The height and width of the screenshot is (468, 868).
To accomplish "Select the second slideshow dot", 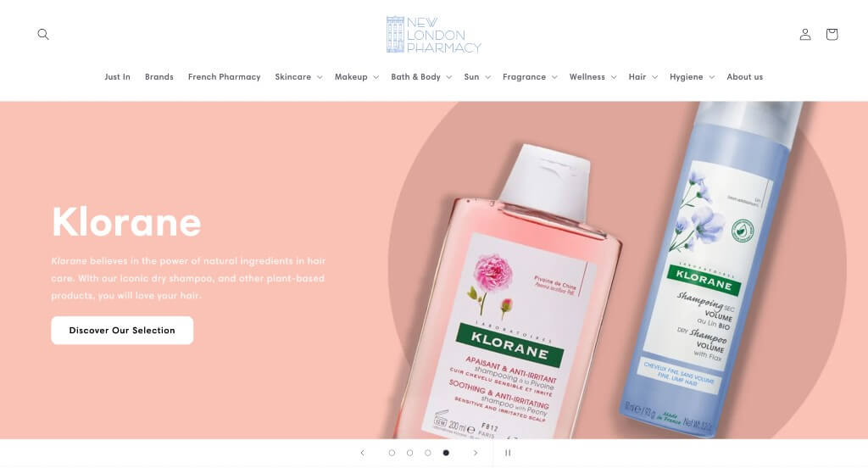I will click(409, 453).
